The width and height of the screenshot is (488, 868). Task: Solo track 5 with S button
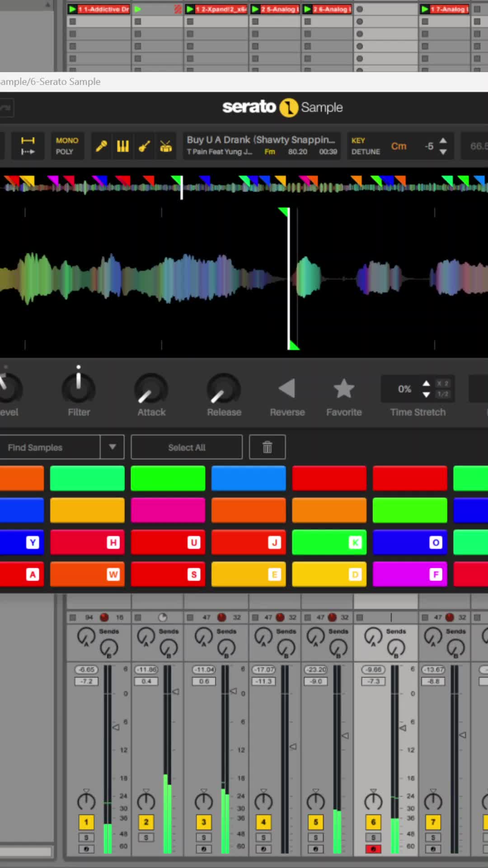[316, 838]
